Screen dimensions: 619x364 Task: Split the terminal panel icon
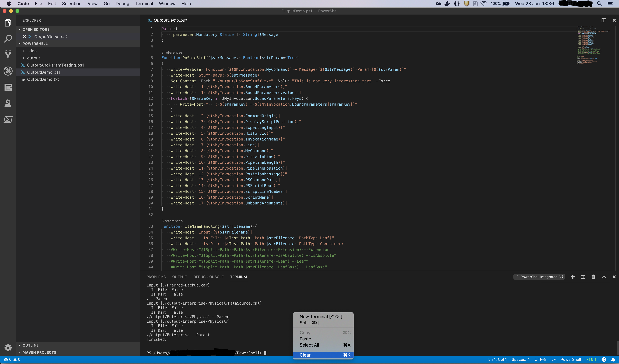[x=583, y=277]
